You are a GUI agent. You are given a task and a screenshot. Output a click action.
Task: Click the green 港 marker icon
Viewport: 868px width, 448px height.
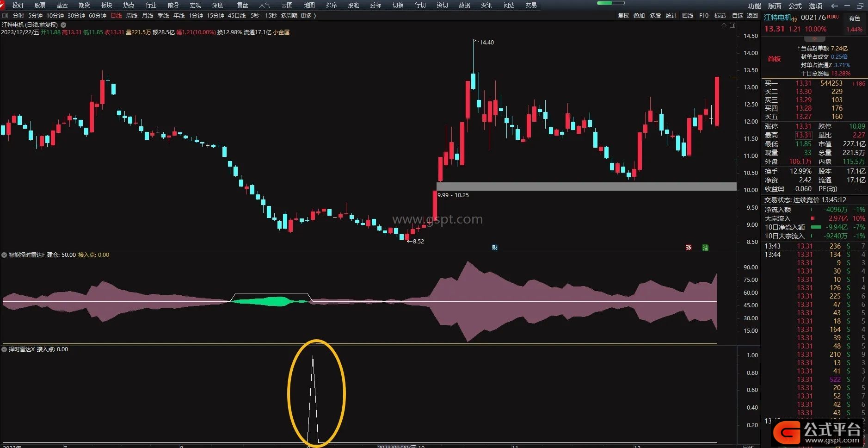[x=705, y=248]
